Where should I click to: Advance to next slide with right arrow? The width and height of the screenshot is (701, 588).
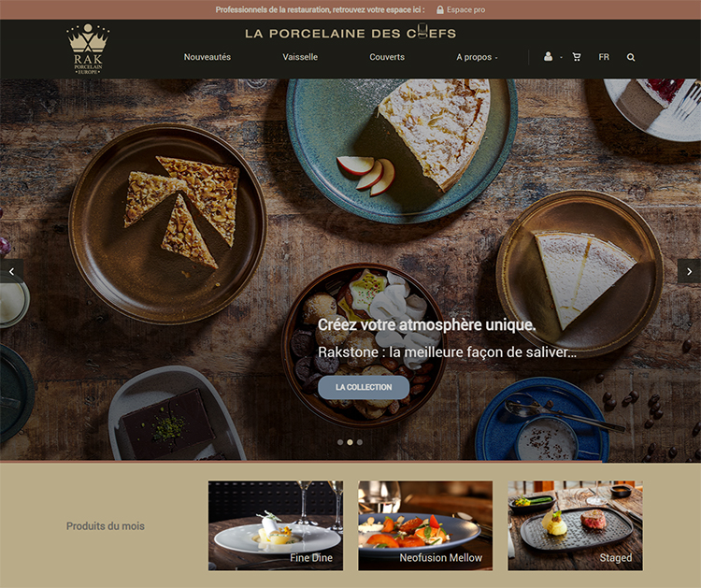point(690,271)
